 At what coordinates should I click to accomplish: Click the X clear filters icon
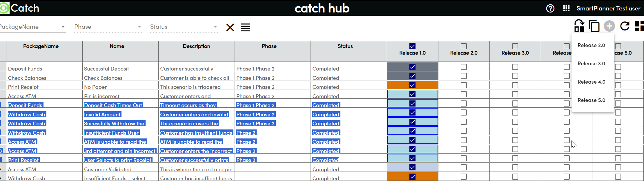coord(230,28)
